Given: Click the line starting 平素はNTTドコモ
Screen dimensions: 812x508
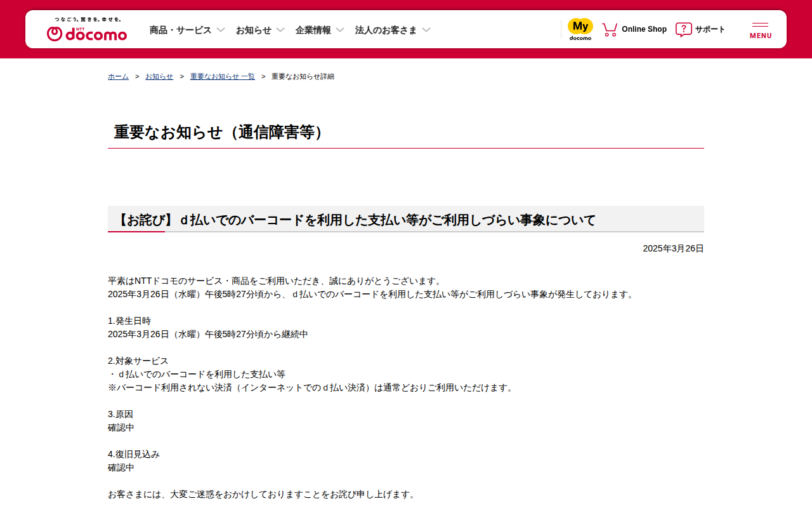Looking at the screenshot, I should (275, 281).
